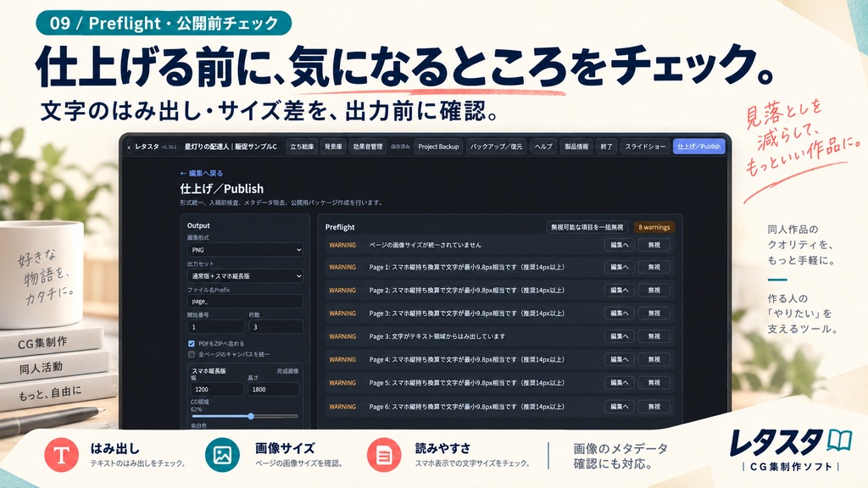Ignore the Page 3 font size warning
The image size is (868, 488).
(654, 313)
